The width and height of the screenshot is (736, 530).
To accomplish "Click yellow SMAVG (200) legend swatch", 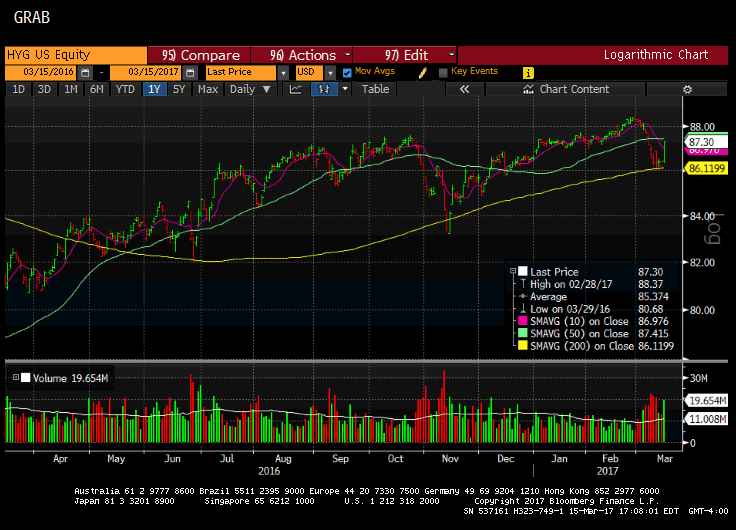I will [x=522, y=346].
